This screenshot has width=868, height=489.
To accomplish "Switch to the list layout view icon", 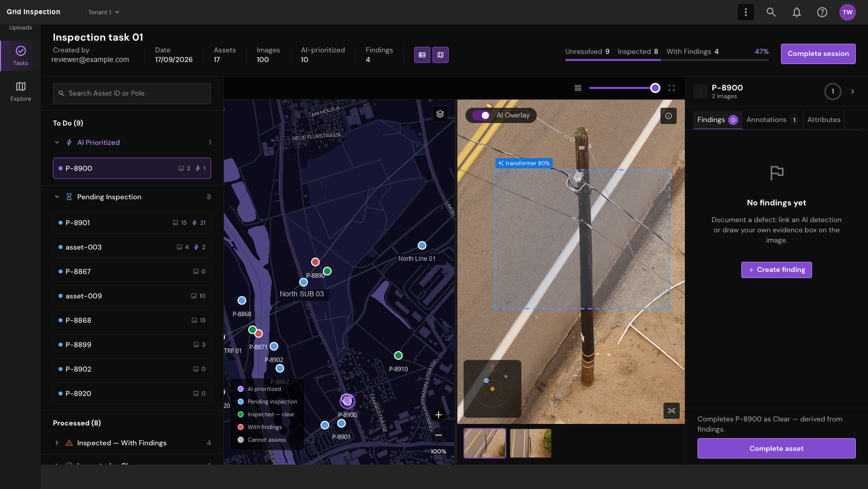I will point(422,55).
